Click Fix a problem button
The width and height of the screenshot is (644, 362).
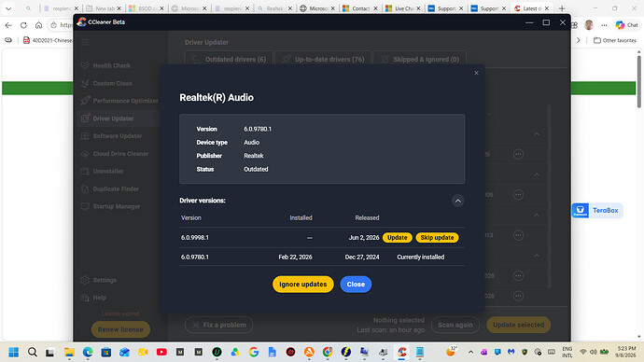(x=219, y=325)
